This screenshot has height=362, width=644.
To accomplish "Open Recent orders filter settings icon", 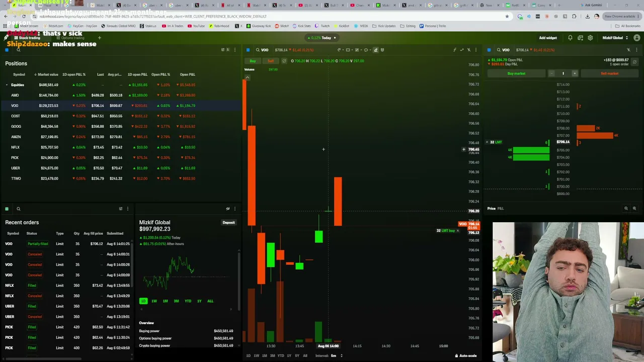I will [x=120, y=209].
